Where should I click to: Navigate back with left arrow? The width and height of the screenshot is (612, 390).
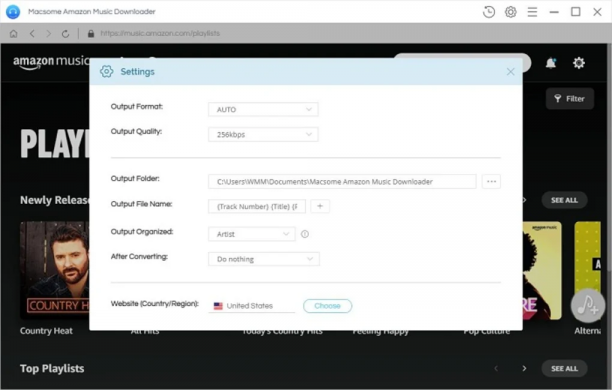pyautogui.click(x=32, y=34)
